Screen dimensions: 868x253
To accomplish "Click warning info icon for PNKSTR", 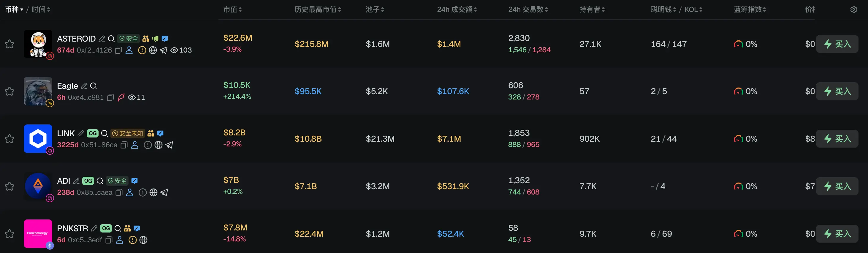I will (x=133, y=240).
